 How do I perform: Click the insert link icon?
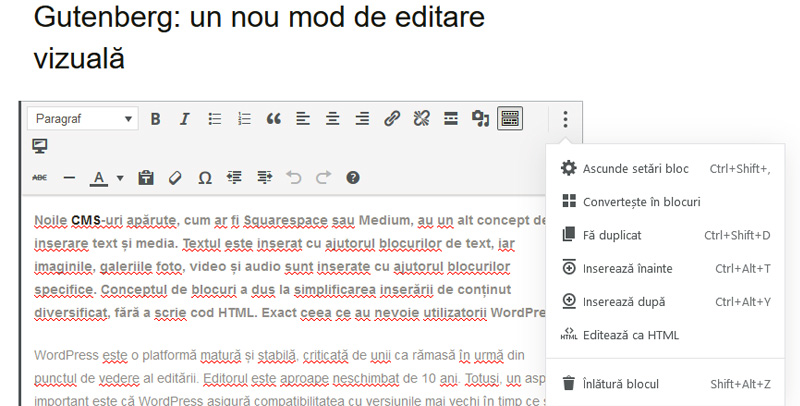pyautogui.click(x=392, y=119)
